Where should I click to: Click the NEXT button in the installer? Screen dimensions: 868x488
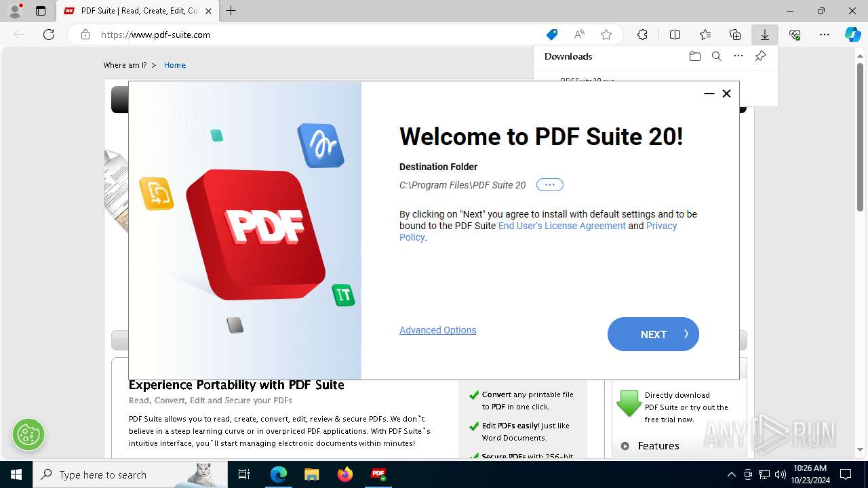pyautogui.click(x=653, y=334)
